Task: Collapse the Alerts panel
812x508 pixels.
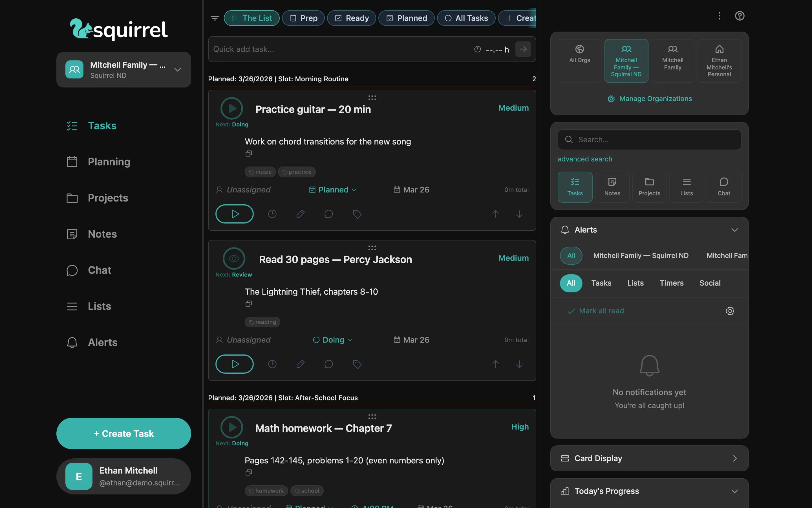Action: 734,230
